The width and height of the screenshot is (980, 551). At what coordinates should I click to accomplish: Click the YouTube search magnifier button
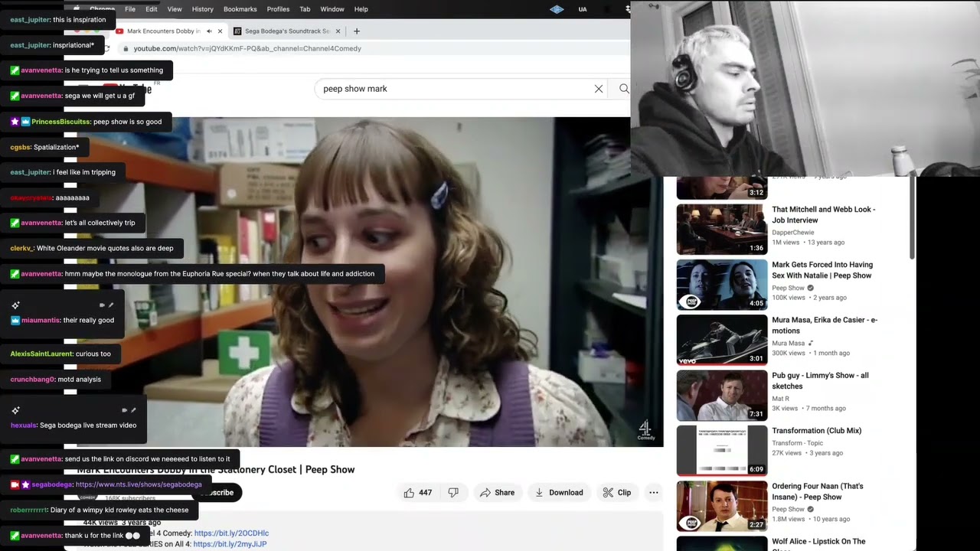pyautogui.click(x=624, y=89)
